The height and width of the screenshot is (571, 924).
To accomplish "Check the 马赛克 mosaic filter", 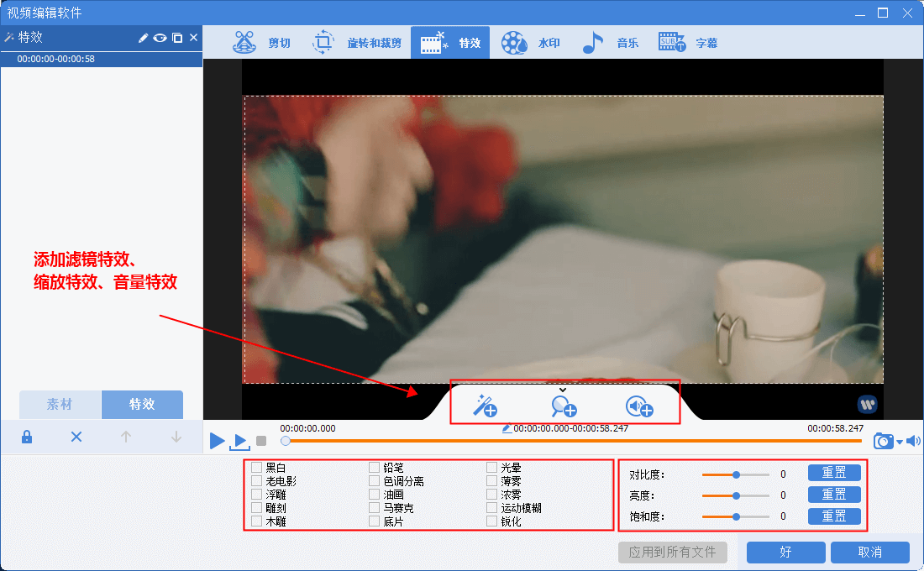I will 374,508.
